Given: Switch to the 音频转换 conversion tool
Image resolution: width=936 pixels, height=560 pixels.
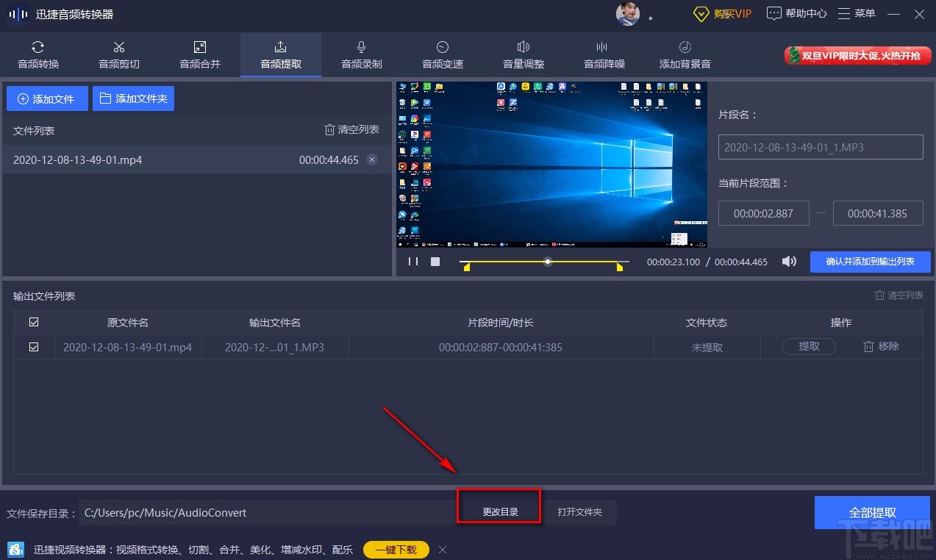Looking at the screenshot, I should [37, 54].
